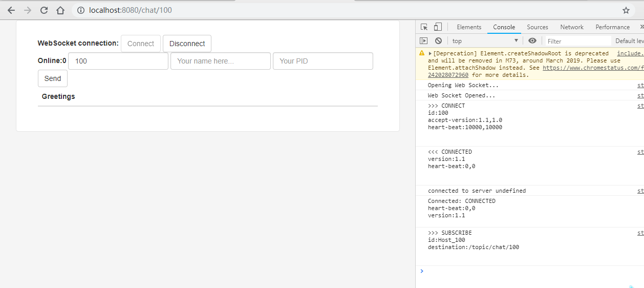Show more DevTools tabs
644x288 pixels.
tap(641, 27)
